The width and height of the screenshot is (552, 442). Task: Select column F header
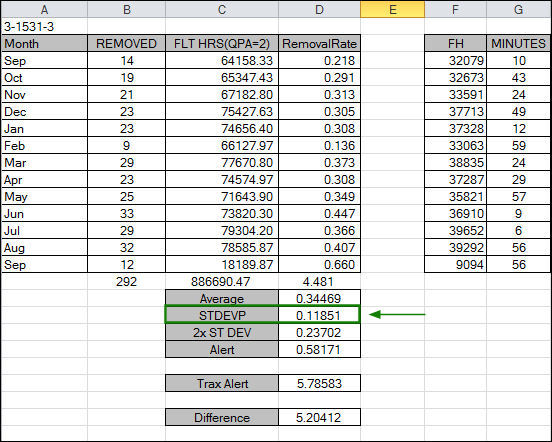coord(456,9)
